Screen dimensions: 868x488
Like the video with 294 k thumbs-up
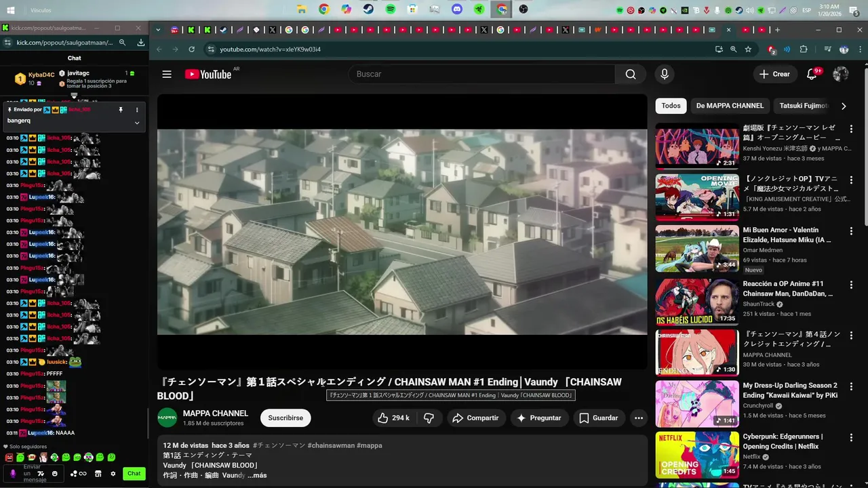click(x=394, y=418)
